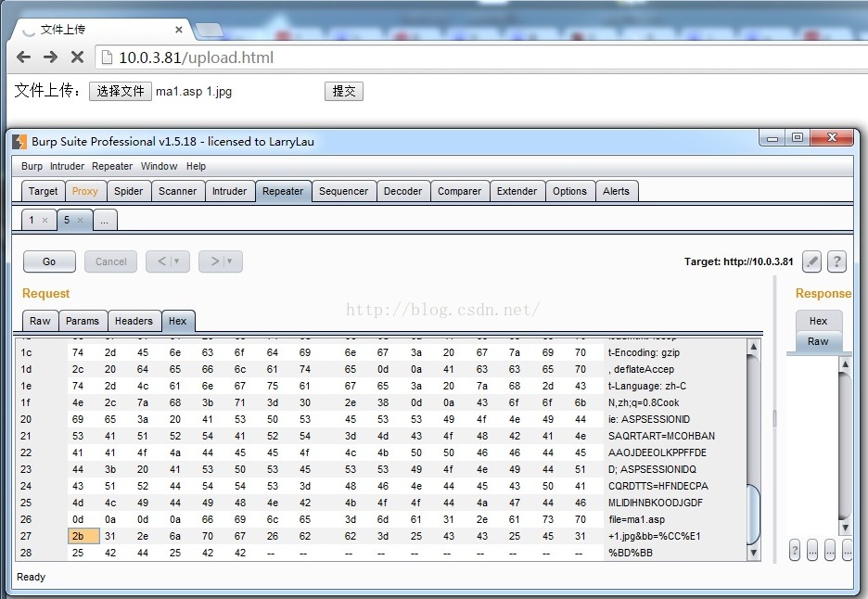
Task: Close Repeater request tab 5
Action: click(x=81, y=221)
